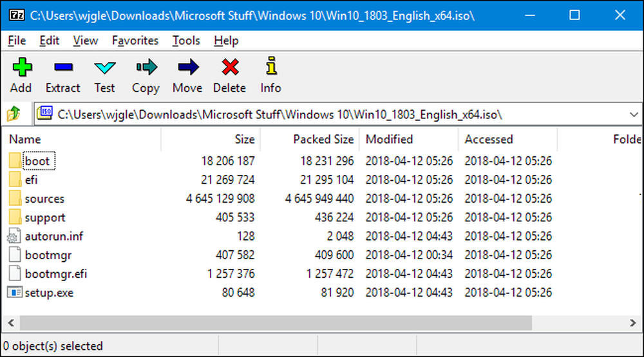Select the efi folder name
644x357 pixels.
pyautogui.click(x=31, y=179)
